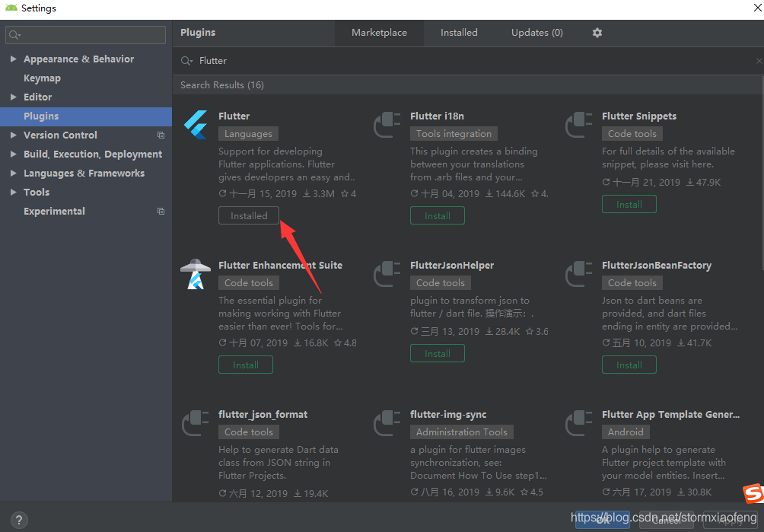This screenshot has height=532, width=764.
Task: Click Code tools tag under Flutter Snippets
Action: point(632,134)
